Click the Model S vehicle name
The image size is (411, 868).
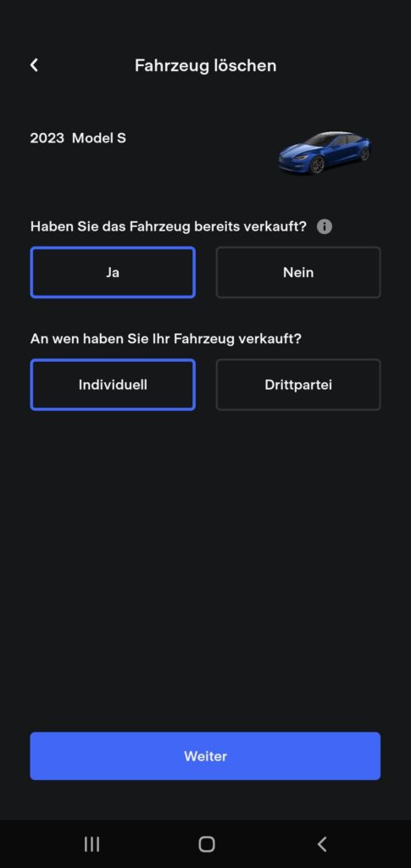point(99,138)
